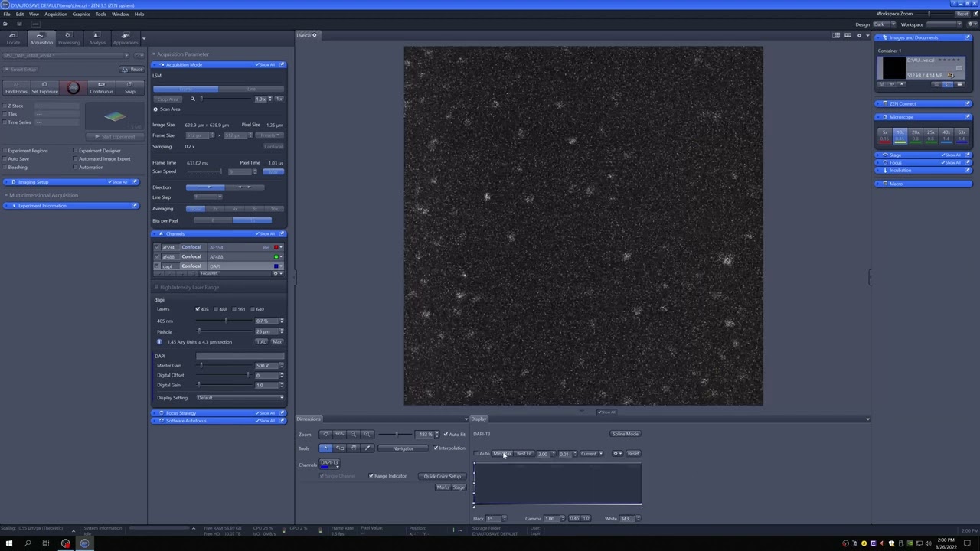
Task: Uncheck the Range Indicator option
Action: pos(371,476)
